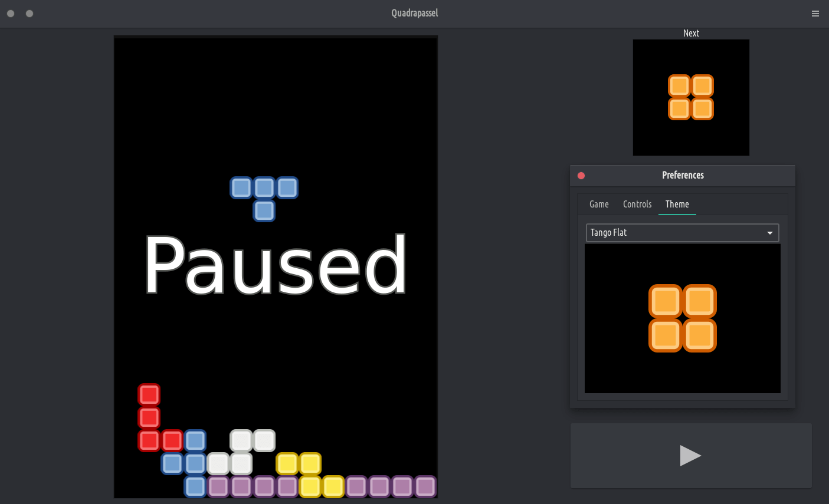
Task: Click the orange block in the theme preview
Action: pyautogui.click(x=683, y=318)
